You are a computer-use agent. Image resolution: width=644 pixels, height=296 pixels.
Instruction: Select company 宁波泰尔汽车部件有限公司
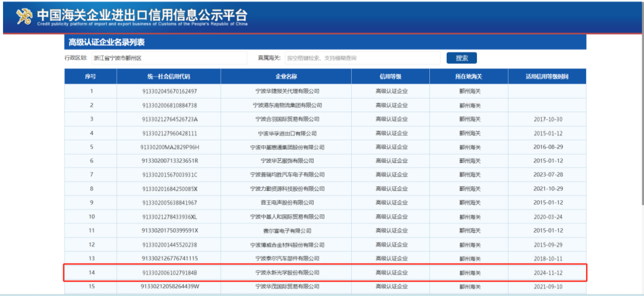click(x=286, y=258)
